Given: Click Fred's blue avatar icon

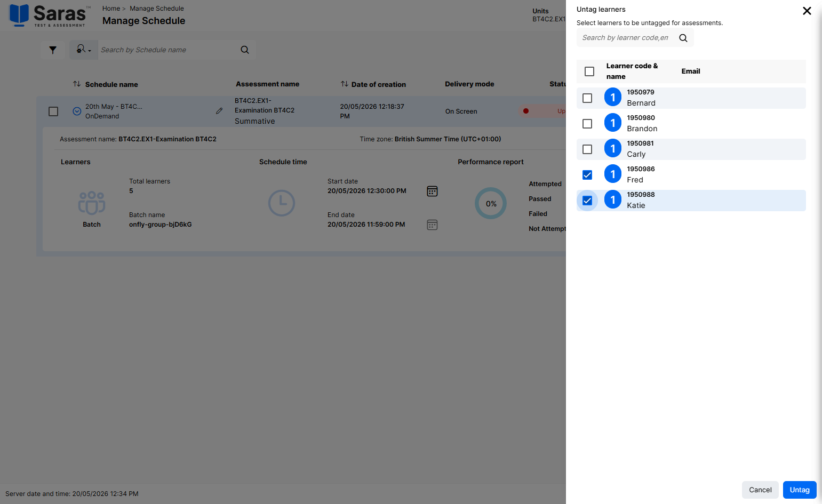Looking at the screenshot, I should (613, 174).
